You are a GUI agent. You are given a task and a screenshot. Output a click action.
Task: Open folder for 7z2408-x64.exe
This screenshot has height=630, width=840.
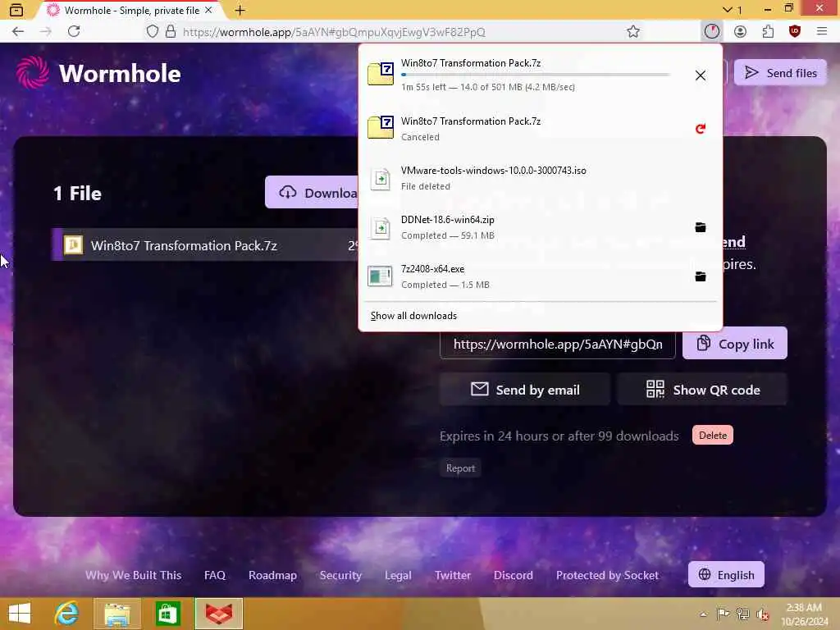[701, 276]
